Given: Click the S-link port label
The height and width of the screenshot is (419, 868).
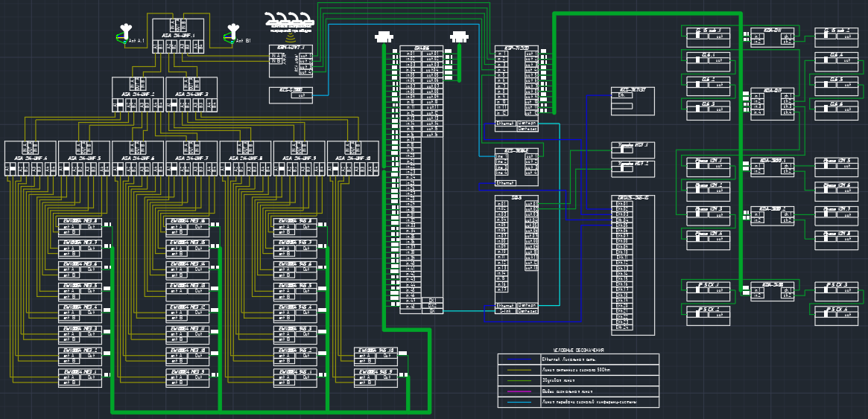Looking at the screenshot, I should pos(504,311).
